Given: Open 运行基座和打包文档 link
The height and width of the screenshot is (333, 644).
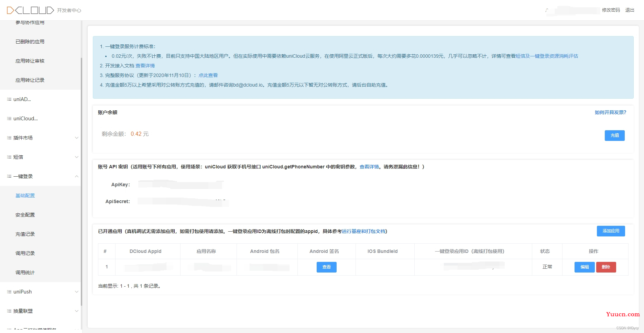Looking at the screenshot, I should [363, 231].
